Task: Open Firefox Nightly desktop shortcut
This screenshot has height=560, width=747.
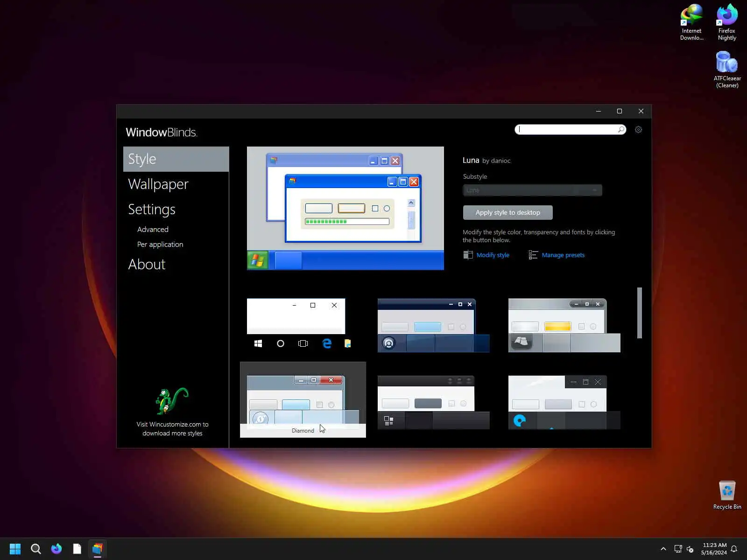Action: point(727,22)
